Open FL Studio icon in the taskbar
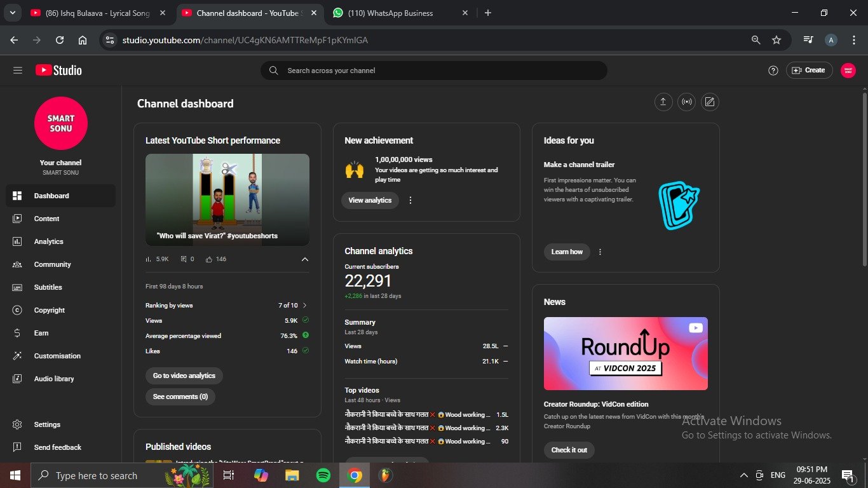The height and width of the screenshot is (488, 868). (x=385, y=475)
